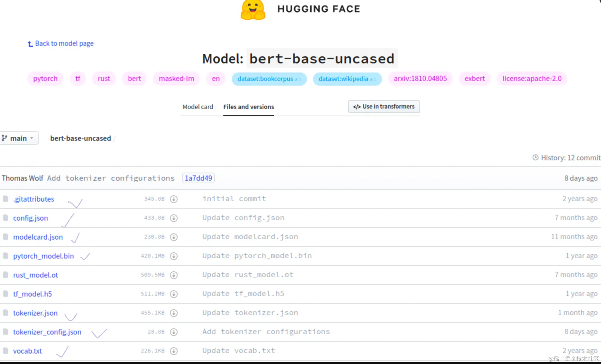Click the file icon beside .gitattributes
The height and width of the screenshot is (364, 601).
pyautogui.click(x=5, y=199)
